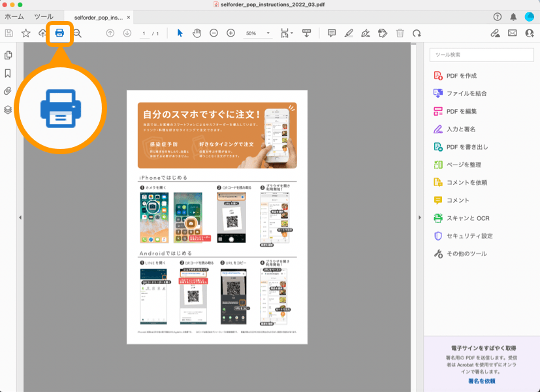
Task: Open the page thumbnails panel
Action: pyautogui.click(x=8, y=55)
